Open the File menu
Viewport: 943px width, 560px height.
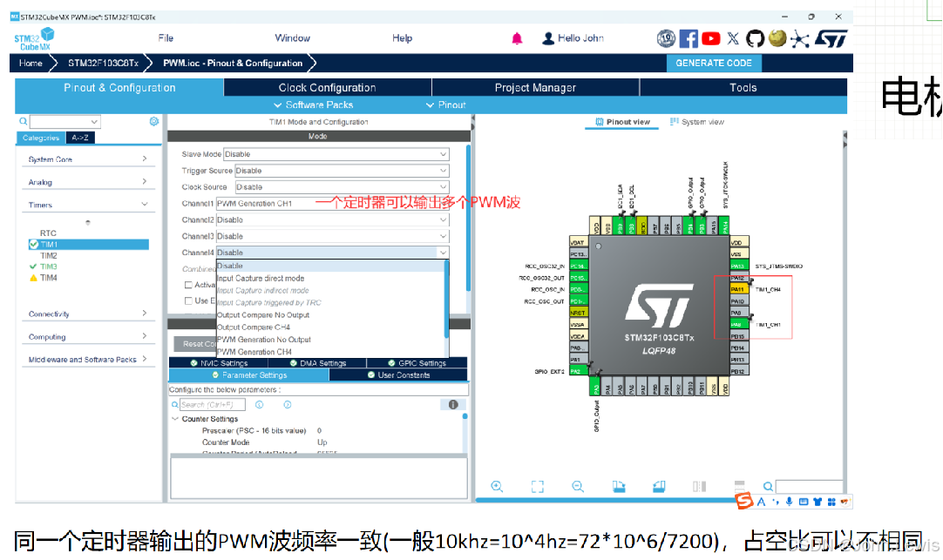click(x=166, y=37)
